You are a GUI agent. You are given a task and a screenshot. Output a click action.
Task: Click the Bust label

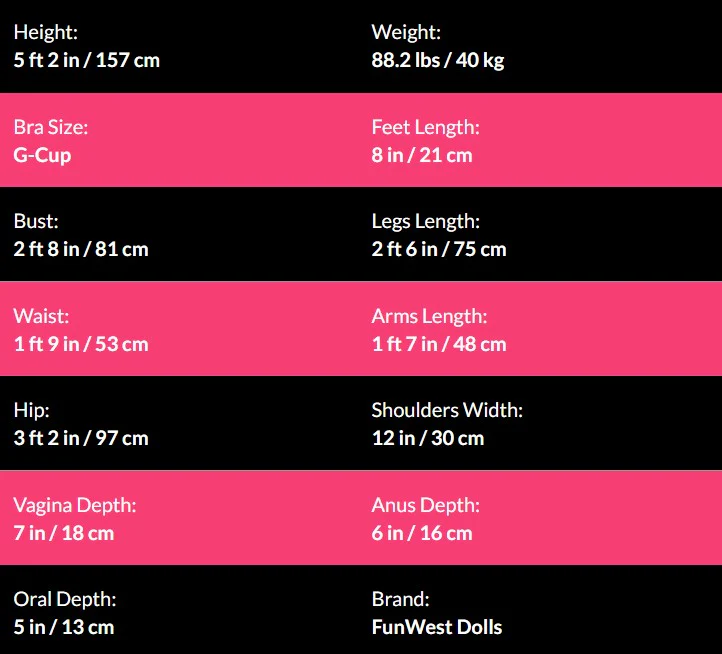[x=36, y=221]
